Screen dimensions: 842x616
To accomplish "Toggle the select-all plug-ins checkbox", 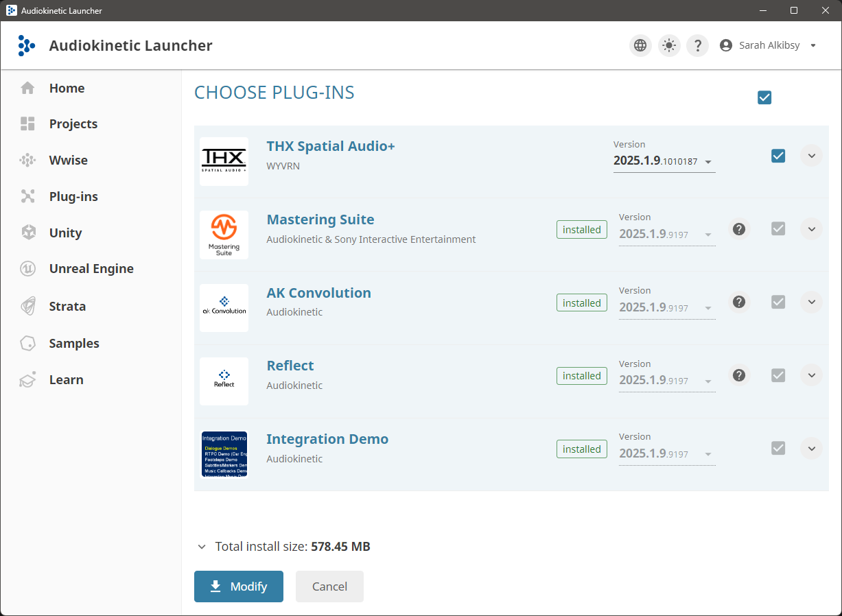I will coord(764,97).
